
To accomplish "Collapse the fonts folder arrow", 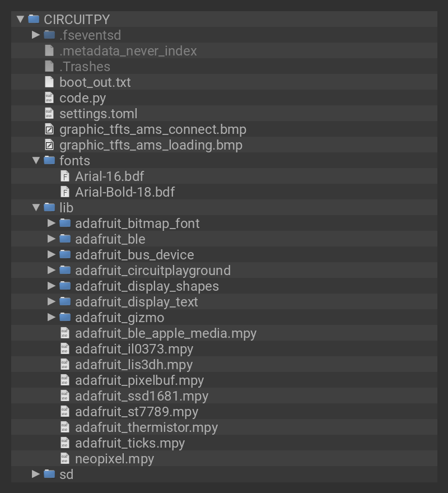I will tap(36, 160).
